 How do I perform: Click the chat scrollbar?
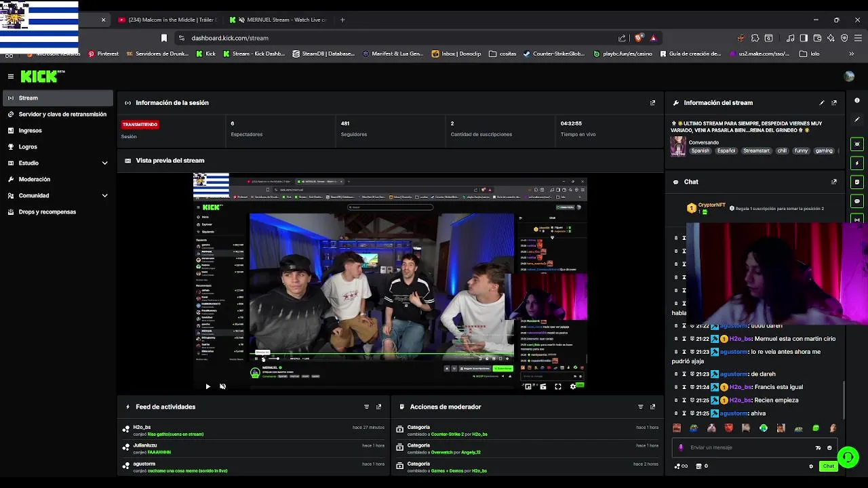[x=844, y=400]
